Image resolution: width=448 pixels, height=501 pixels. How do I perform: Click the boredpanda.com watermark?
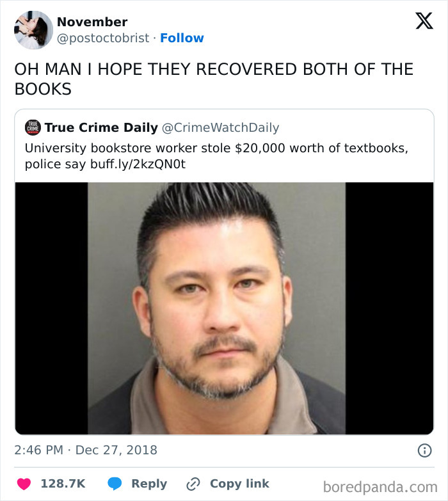(380, 488)
